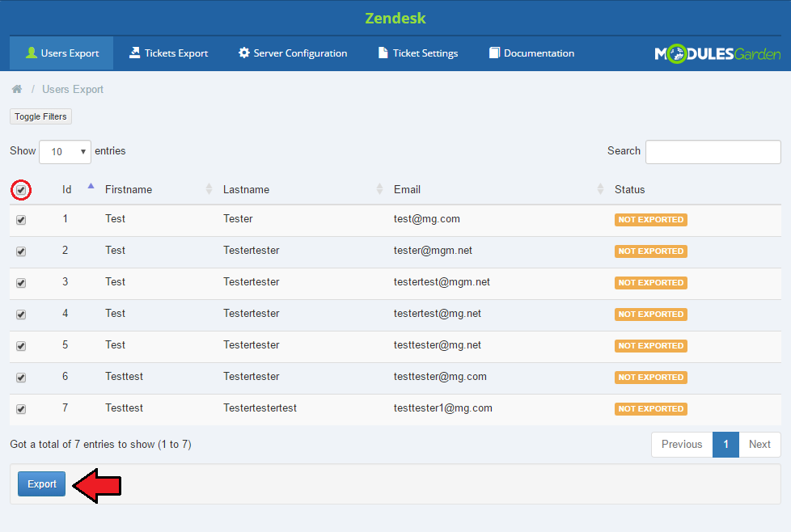Uncheck the row for testertest@mgm.net
The width and height of the screenshot is (791, 532).
coord(21,283)
